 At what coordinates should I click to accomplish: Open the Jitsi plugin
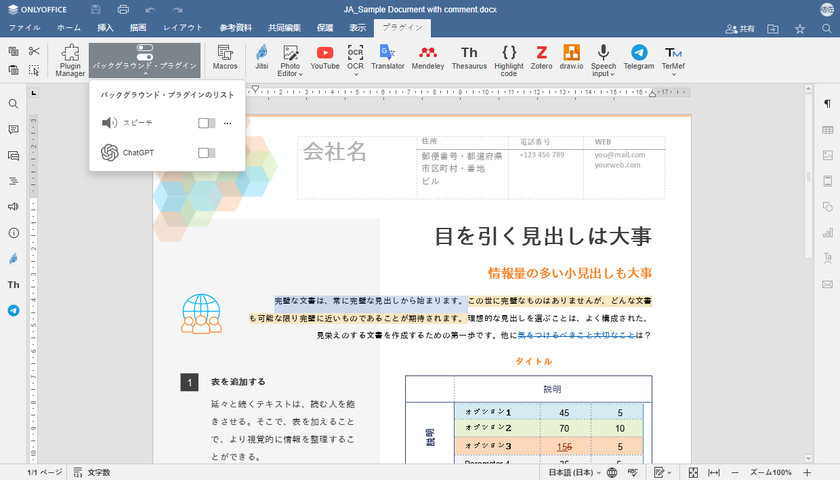[x=261, y=58]
